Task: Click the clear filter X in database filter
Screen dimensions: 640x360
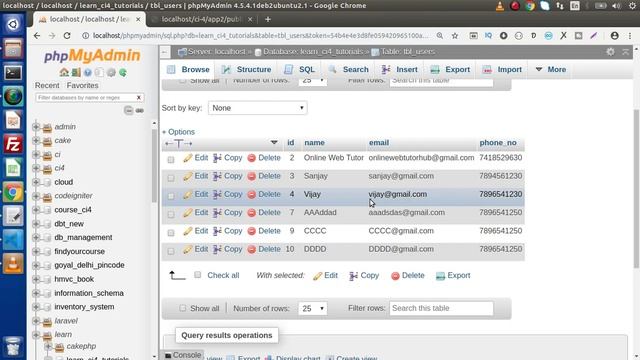Action: [x=139, y=98]
